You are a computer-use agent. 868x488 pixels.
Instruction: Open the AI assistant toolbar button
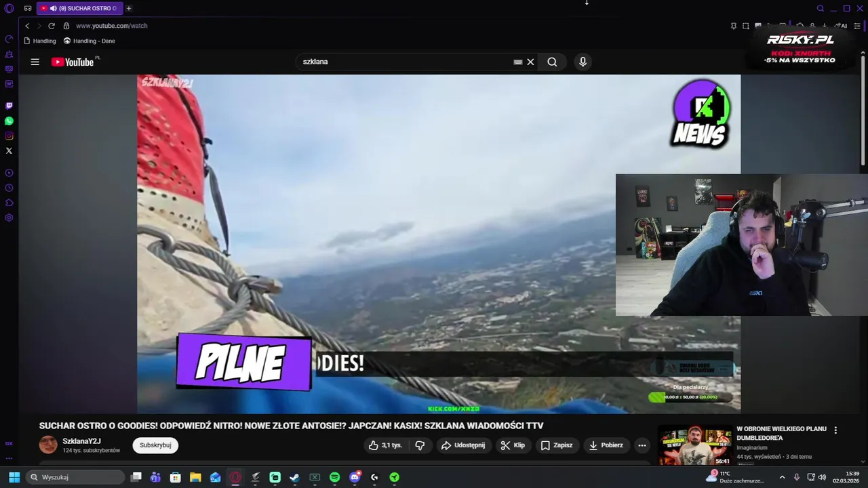click(x=842, y=26)
